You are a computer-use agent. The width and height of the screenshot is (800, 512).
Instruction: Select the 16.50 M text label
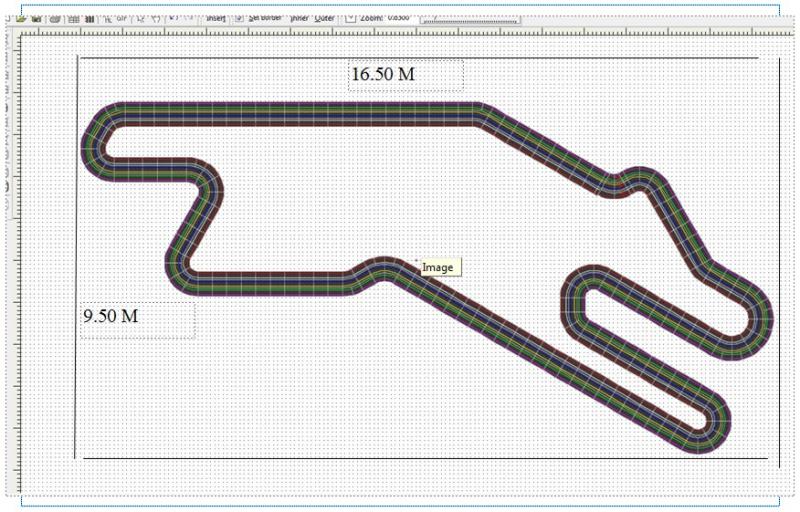(x=383, y=74)
